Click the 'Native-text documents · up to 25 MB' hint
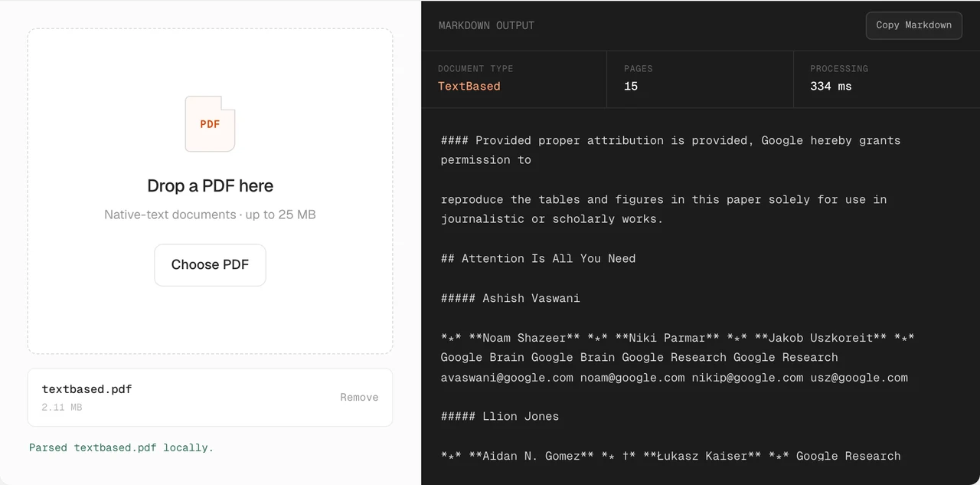The width and height of the screenshot is (980, 485). point(210,215)
